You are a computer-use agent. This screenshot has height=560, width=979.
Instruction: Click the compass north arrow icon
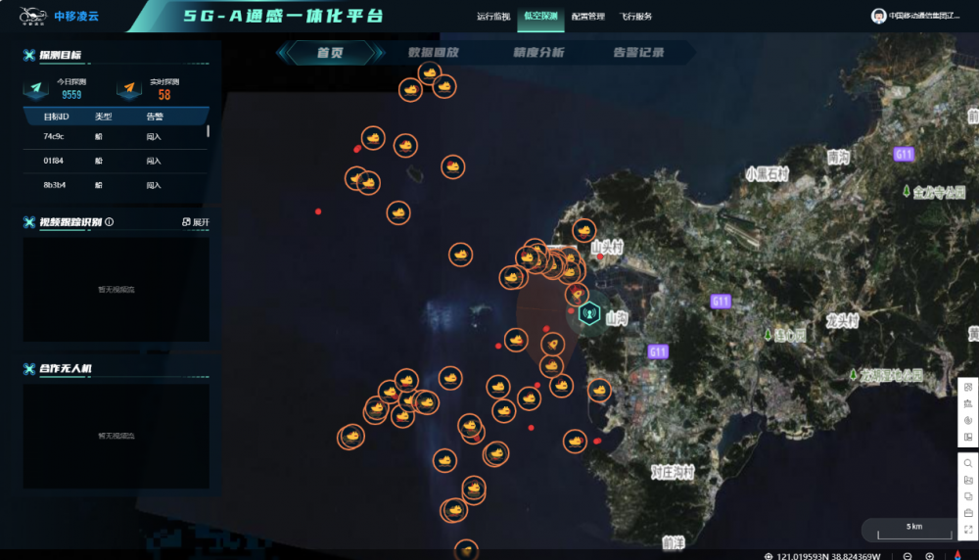click(957, 555)
